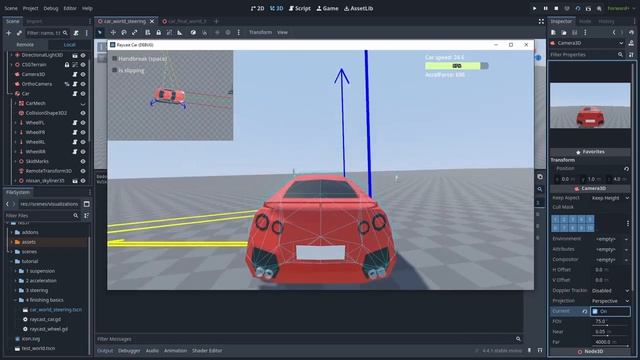Toggle visibility of DirectionalLight3D node
Screen dimensions: 640x360
pyautogui.click(x=83, y=55)
